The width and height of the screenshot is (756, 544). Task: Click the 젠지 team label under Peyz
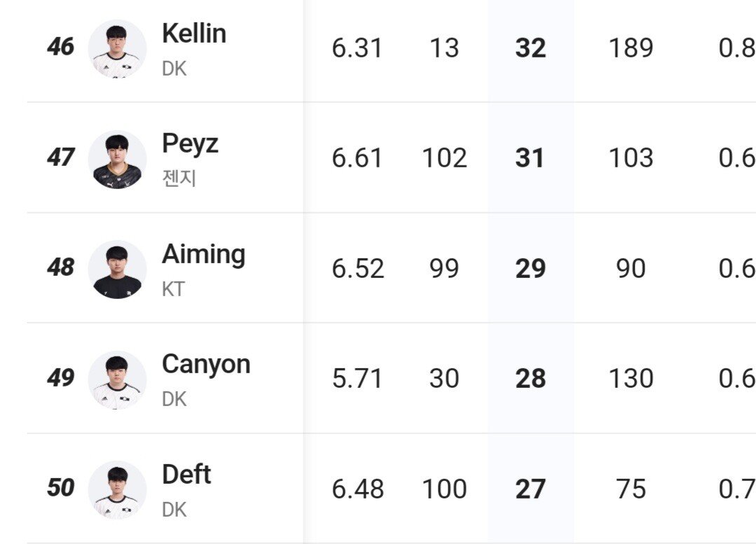click(179, 178)
